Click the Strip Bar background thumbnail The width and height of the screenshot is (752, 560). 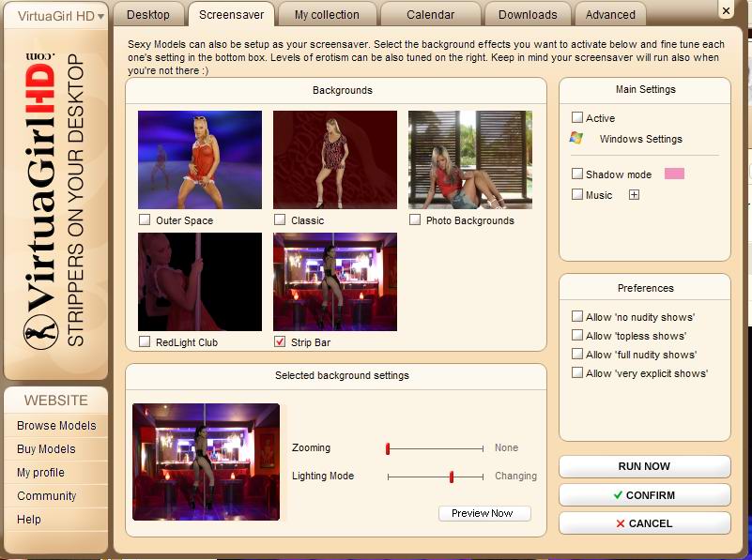tap(335, 281)
